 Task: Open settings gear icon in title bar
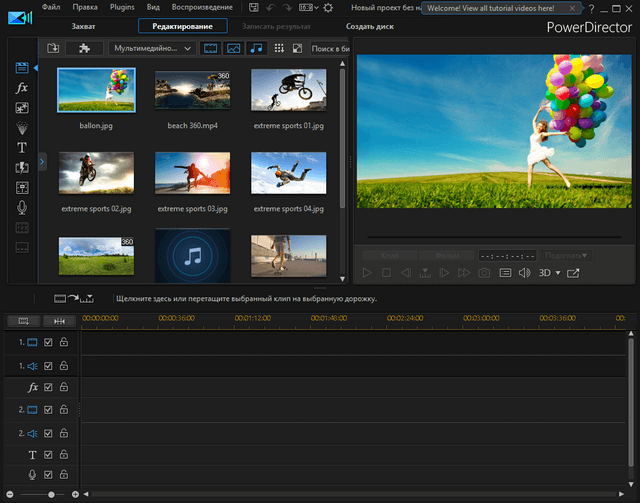326,8
